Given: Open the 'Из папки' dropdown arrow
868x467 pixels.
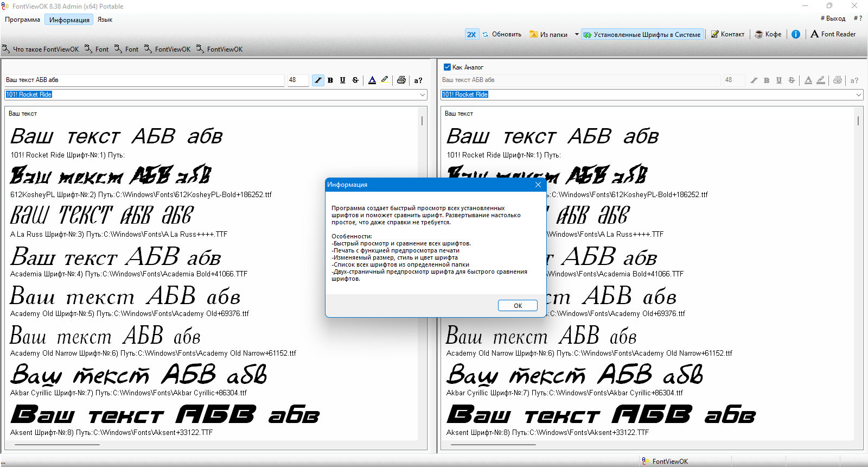Looking at the screenshot, I should coord(576,34).
